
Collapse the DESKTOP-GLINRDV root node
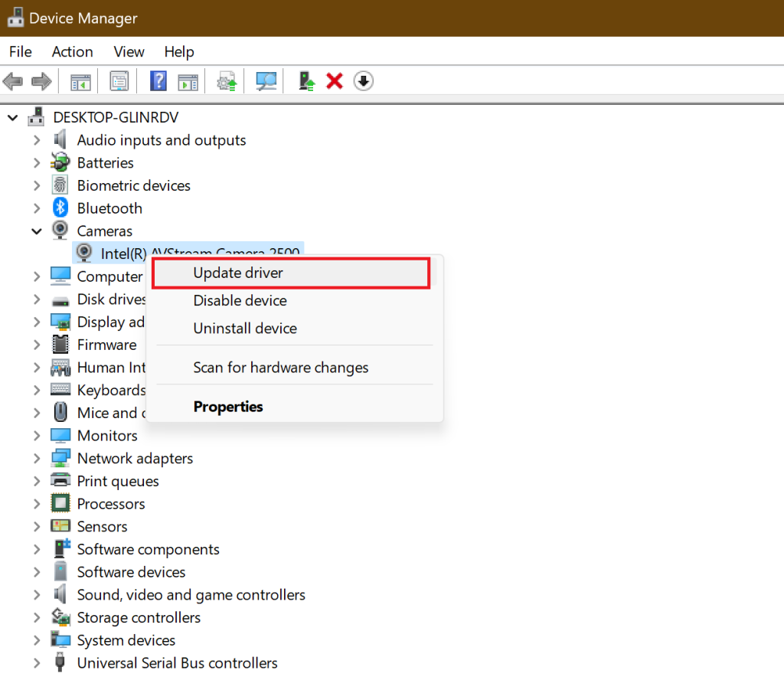(12, 117)
